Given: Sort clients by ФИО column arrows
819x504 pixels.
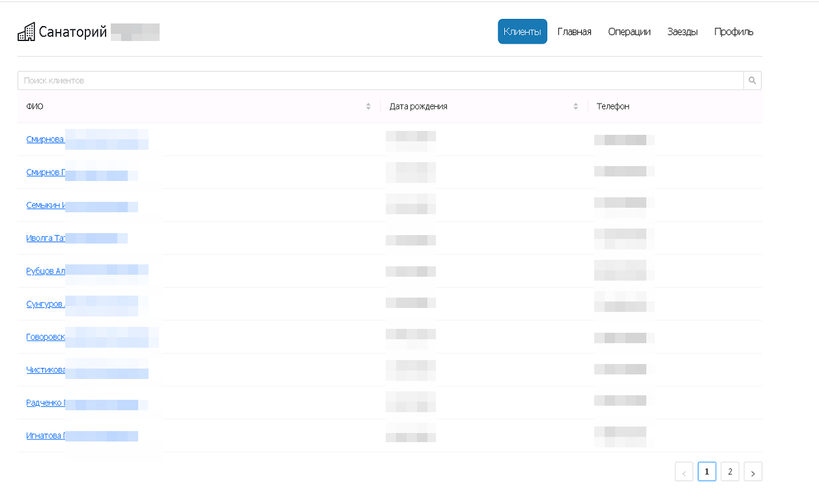Looking at the screenshot, I should coord(368,106).
